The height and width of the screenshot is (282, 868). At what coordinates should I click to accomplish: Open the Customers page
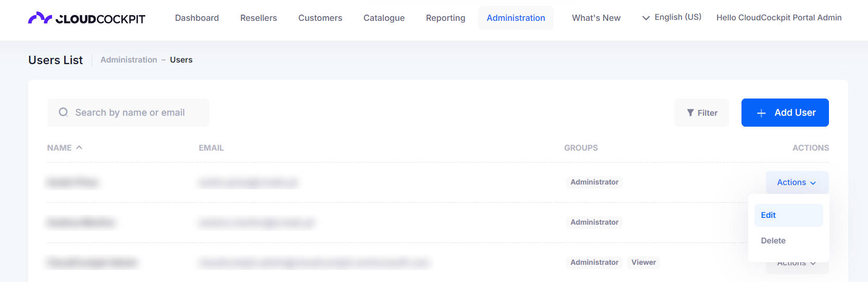tap(320, 18)
